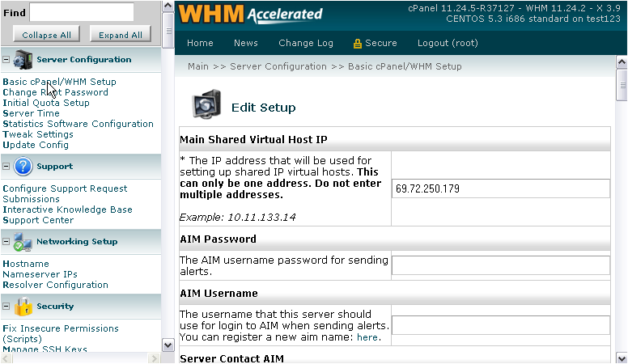Collapse the Server Configuration section

tap(6, 60)
